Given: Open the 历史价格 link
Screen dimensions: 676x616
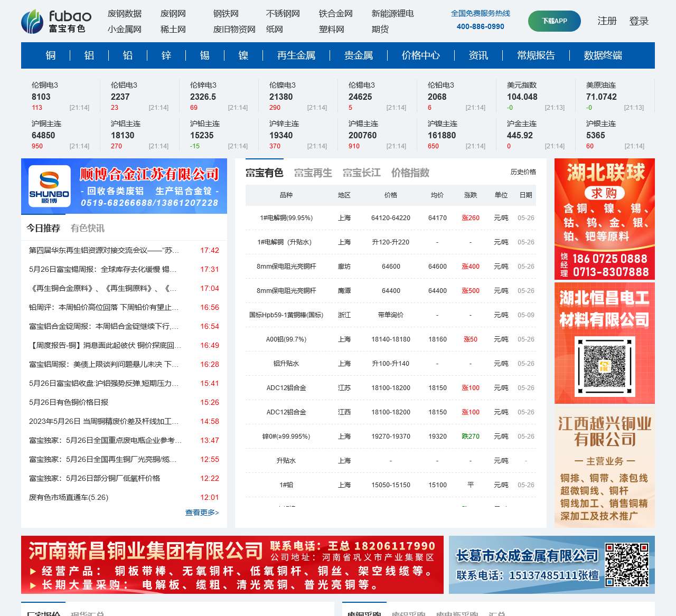Looking at the screenshot, I should [x=523, y=172].
